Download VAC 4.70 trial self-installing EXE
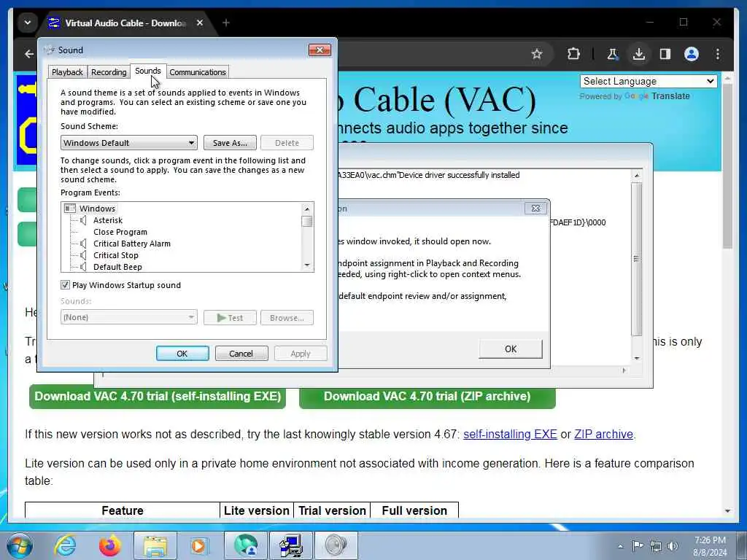Viewport: 747px width, 560px height. click(158, 396)
